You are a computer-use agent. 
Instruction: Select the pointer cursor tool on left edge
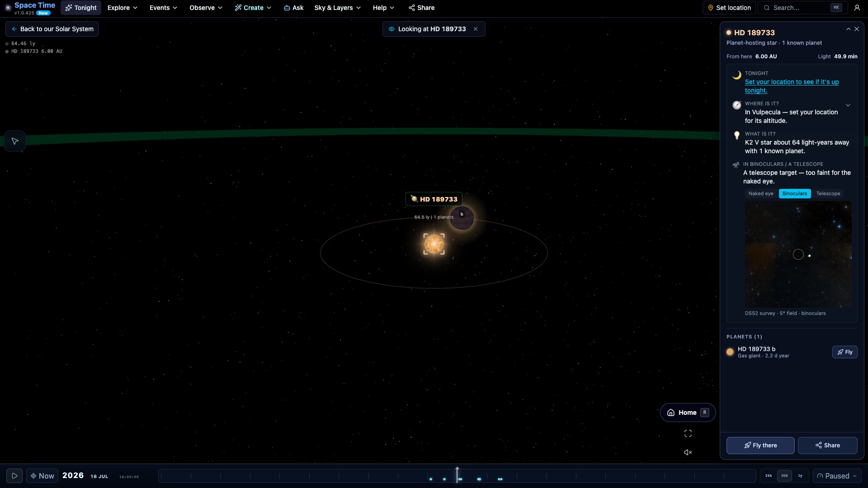(15, 141)
